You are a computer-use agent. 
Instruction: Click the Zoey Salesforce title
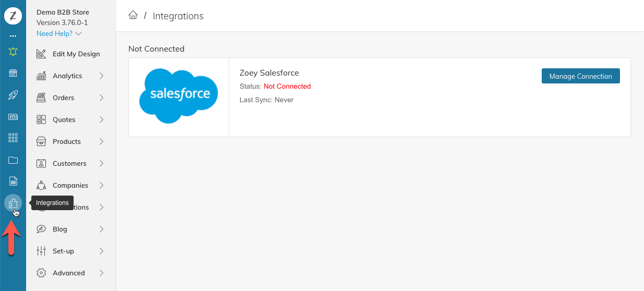coord(269,72)
